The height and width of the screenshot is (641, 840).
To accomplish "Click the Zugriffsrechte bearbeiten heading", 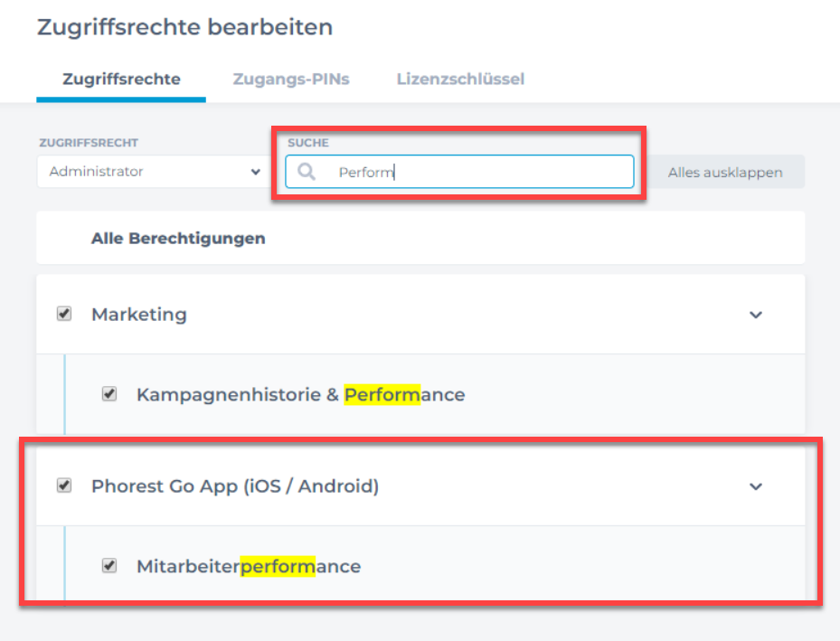I will click(x=184, y=27).
